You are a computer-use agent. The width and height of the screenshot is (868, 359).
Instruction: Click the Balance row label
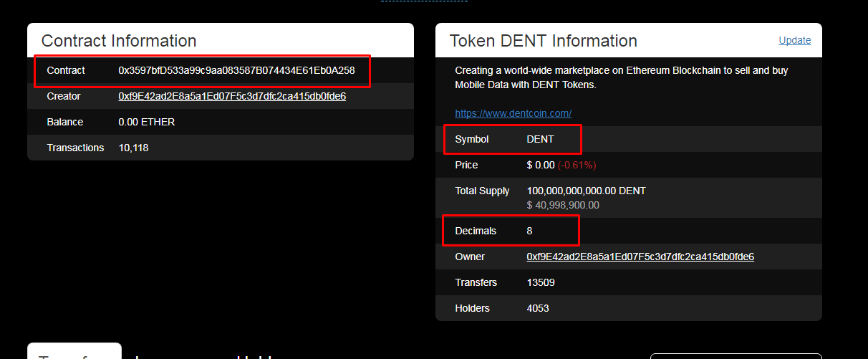point(65,122)
